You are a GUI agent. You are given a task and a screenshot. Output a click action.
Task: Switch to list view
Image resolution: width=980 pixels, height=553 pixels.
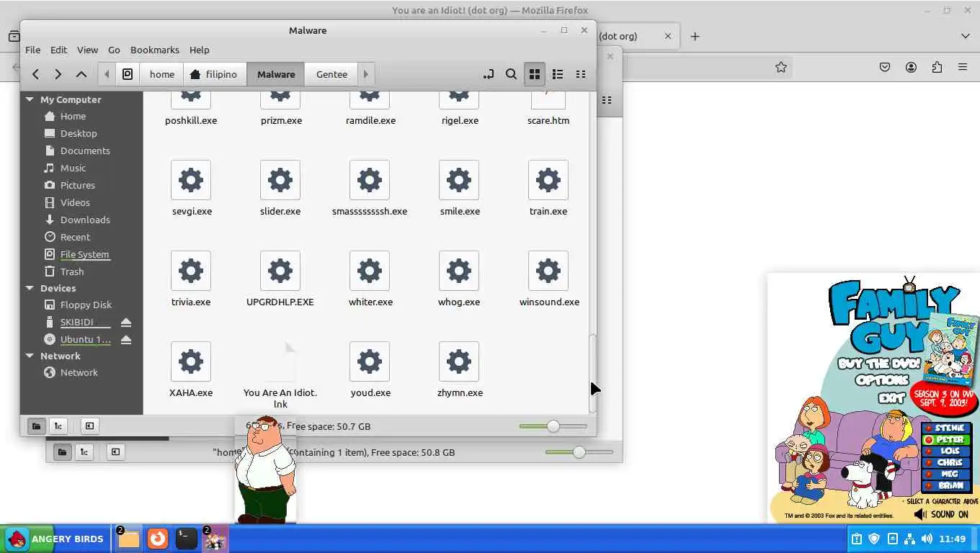pyautogui.click(x=558, y=74)
